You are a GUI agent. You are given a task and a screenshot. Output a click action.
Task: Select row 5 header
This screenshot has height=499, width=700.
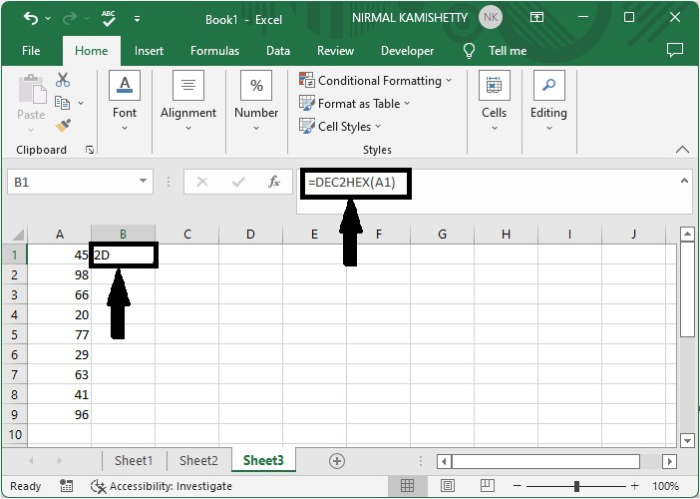tap(14, 335)
